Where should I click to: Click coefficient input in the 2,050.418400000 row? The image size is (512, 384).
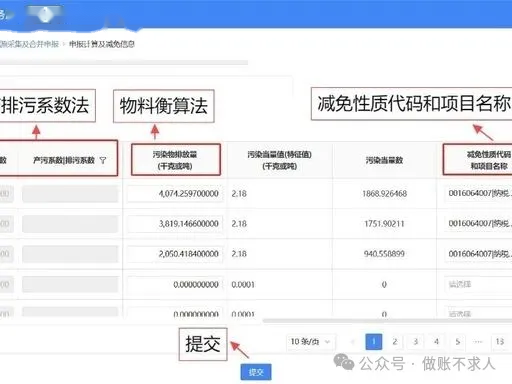70,254
